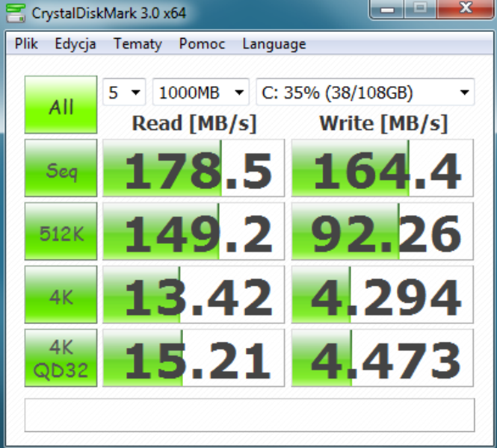Viewport: 497px width, 448px height.
Task: Start the 4K benchmark test
Action: [x=61, y=294]
